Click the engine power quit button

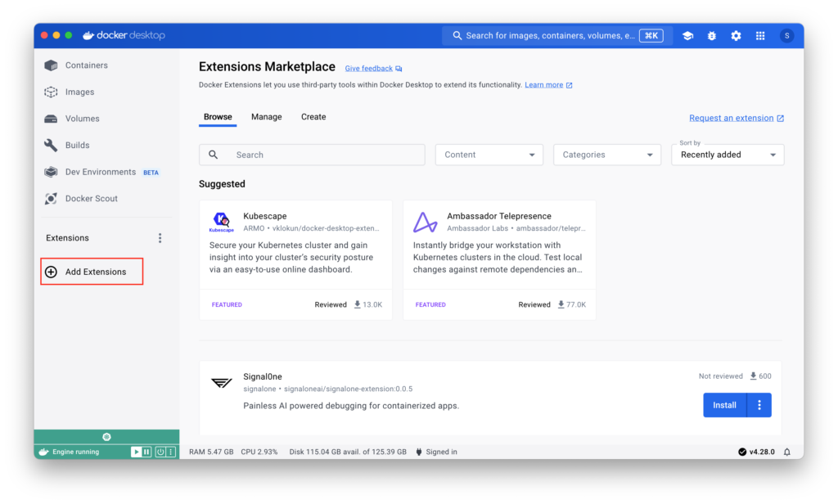tap(160, 452)
